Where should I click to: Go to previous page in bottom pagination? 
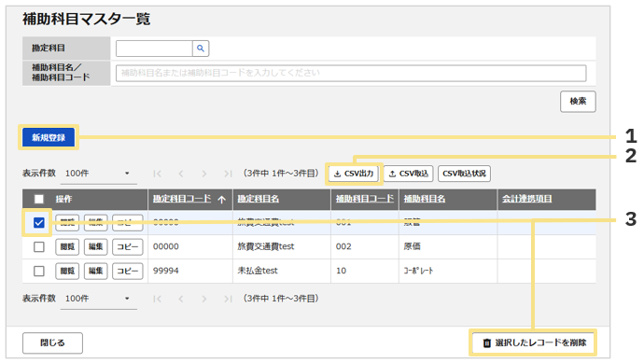181,299
